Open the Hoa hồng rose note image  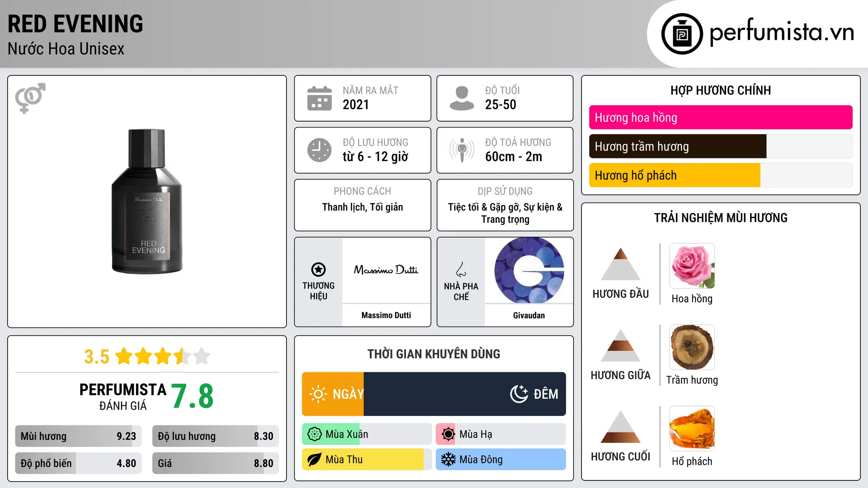pyautogui.click(x=692, y=266)
